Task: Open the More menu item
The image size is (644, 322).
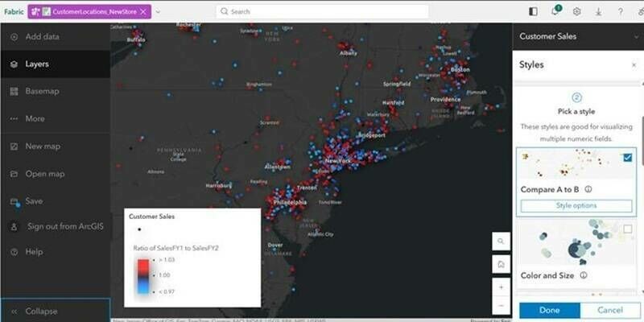Action: tap(55, 118)
